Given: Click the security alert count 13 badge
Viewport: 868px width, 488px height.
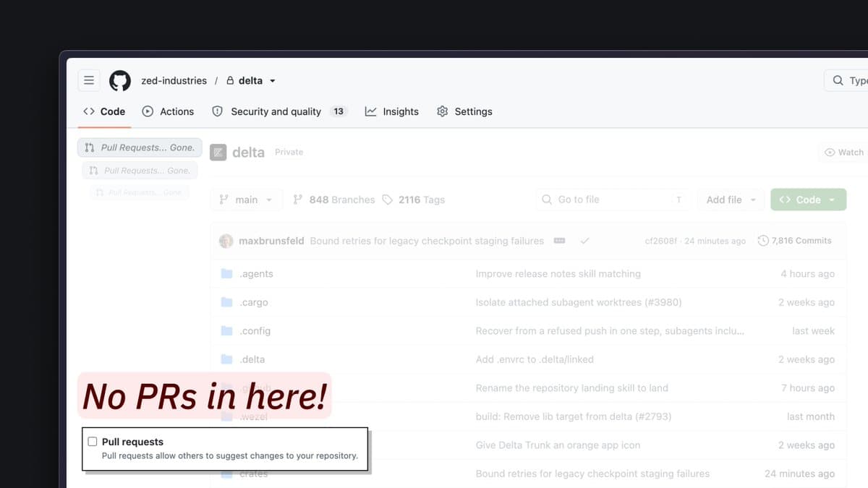Looking at the screenshot, I should tap(339, 111).
